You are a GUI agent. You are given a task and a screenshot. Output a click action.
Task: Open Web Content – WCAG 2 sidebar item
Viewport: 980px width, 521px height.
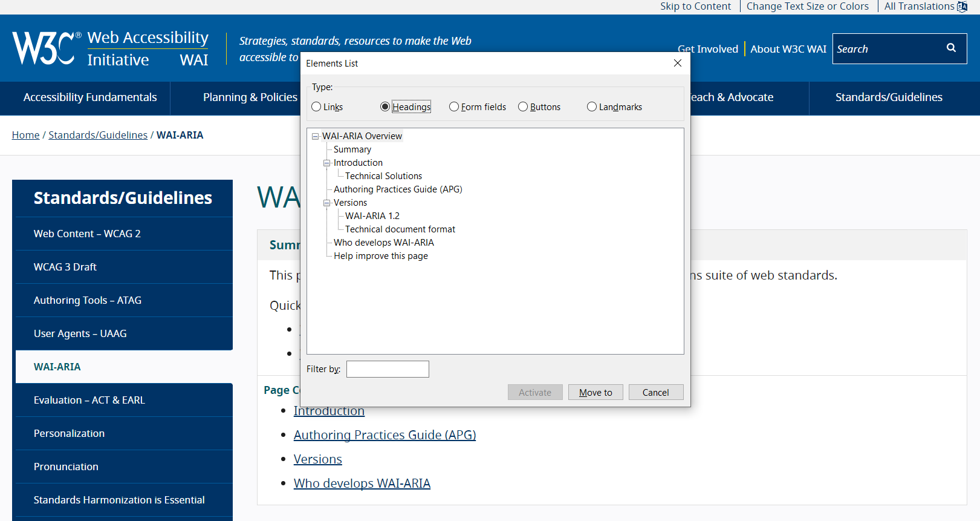tap(87, 234)
